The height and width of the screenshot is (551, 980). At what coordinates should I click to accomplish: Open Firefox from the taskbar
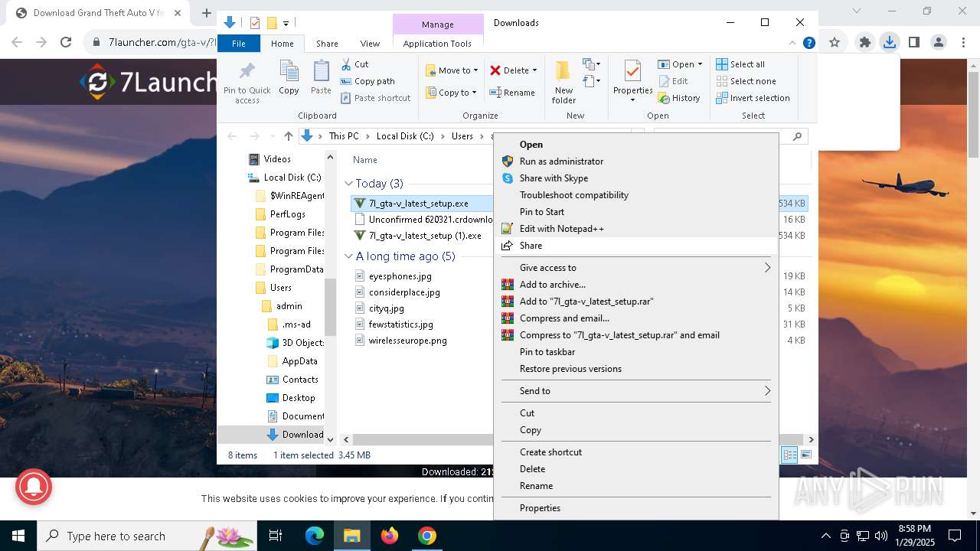click(x=390, y=536)
